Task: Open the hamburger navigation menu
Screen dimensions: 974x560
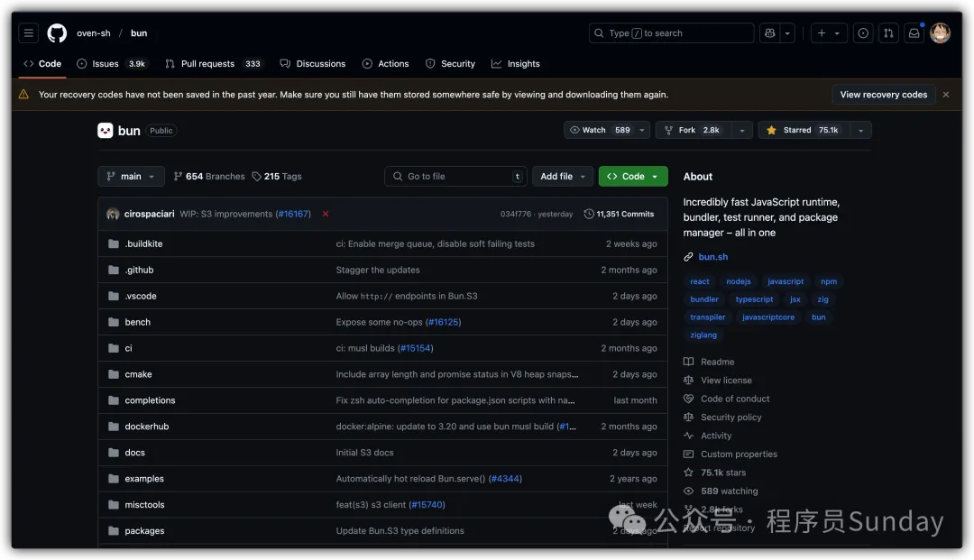Action: [x=29, y=33]
